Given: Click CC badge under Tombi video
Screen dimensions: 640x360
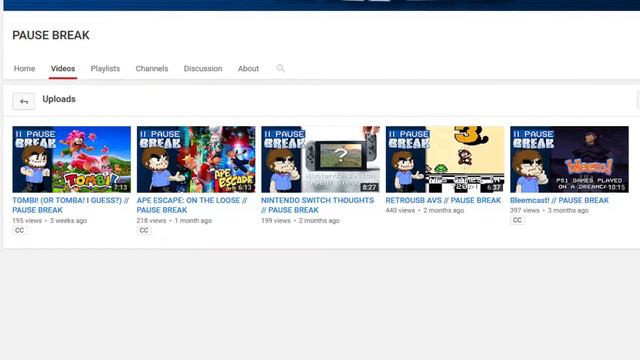Looking at the screenshot, I should click(19, 230).
